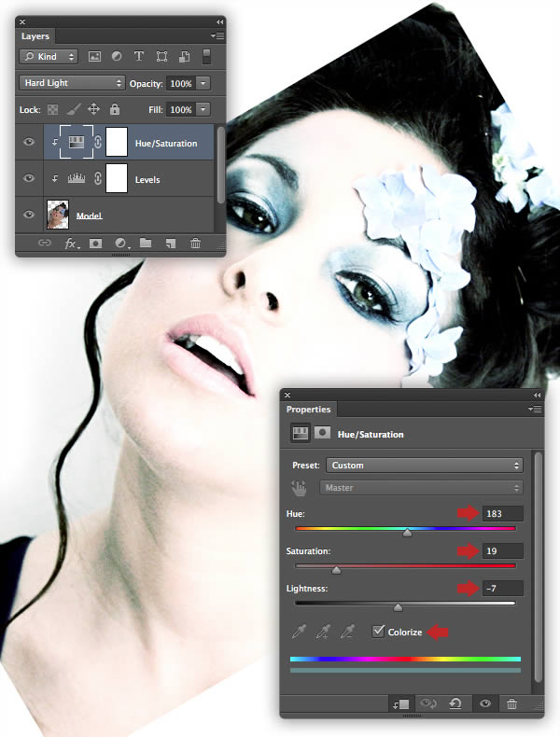Collapse the Layers panel
560x737 pixels.
tap(219, 22)
